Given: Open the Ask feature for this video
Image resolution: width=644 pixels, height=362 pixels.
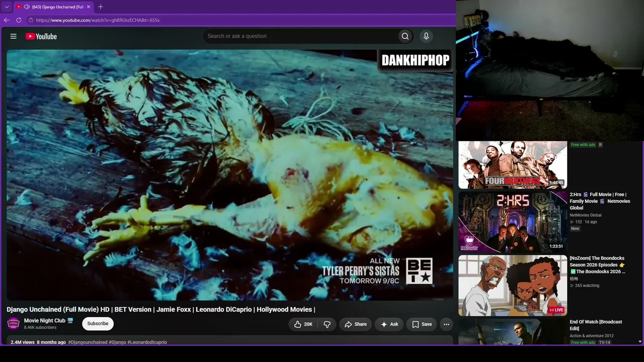Looking at the screenshot, I should 389,324.
